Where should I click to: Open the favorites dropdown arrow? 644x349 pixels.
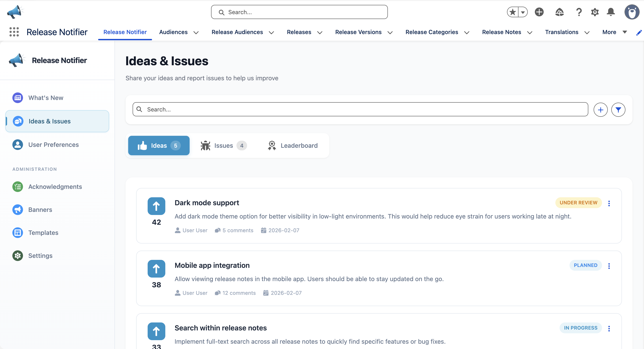[x=523, y=12]
